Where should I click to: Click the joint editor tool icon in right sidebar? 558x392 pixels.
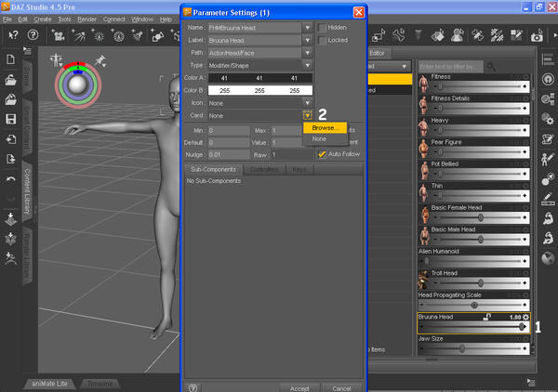(548, 178)
